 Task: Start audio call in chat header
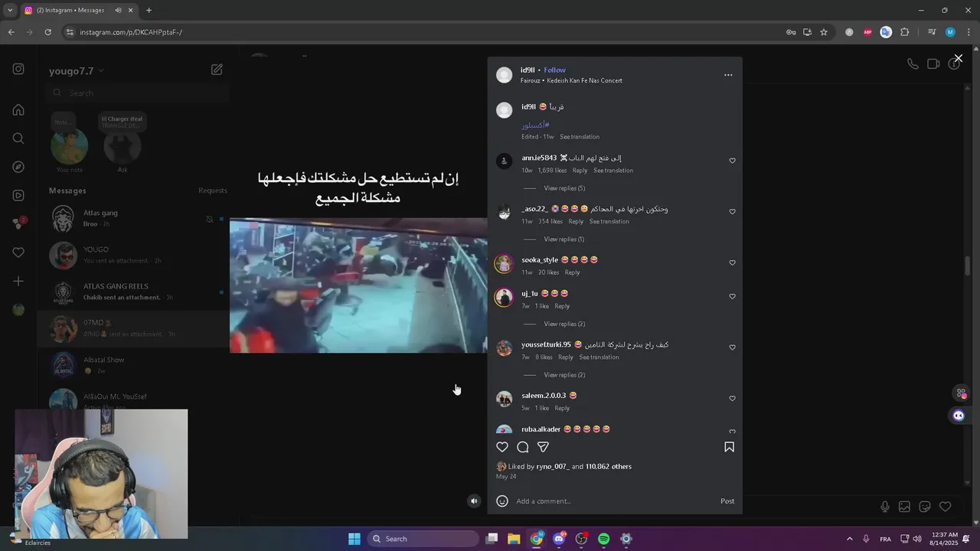point(913,64)
